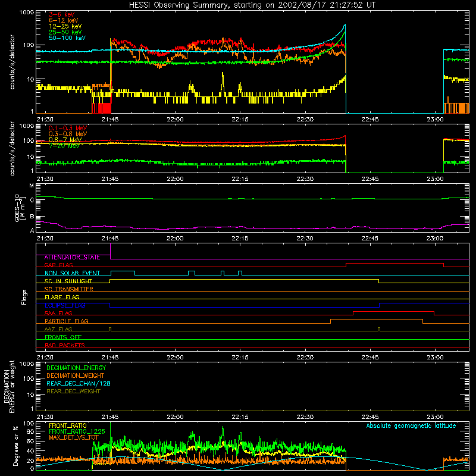Click the attenuator state step at 21:45

click(110, 251)
